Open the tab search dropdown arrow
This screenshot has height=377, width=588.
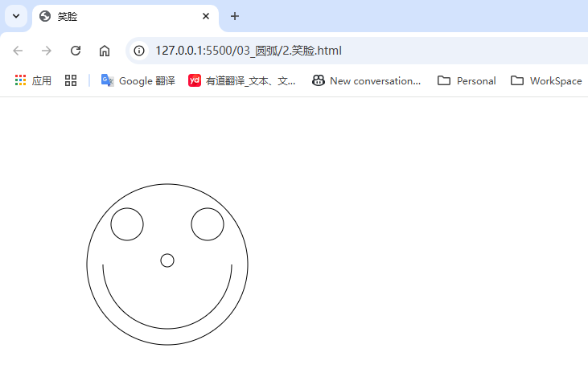coord(16,16)
